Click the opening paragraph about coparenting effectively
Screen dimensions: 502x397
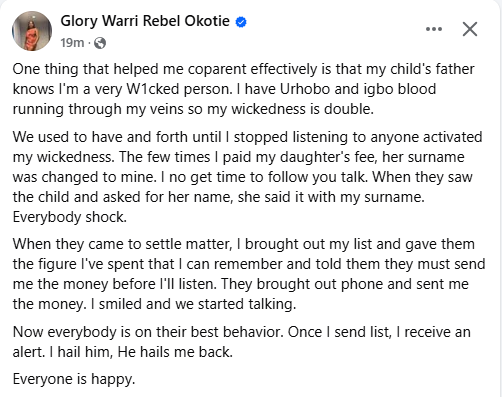(x=243, y=89)
